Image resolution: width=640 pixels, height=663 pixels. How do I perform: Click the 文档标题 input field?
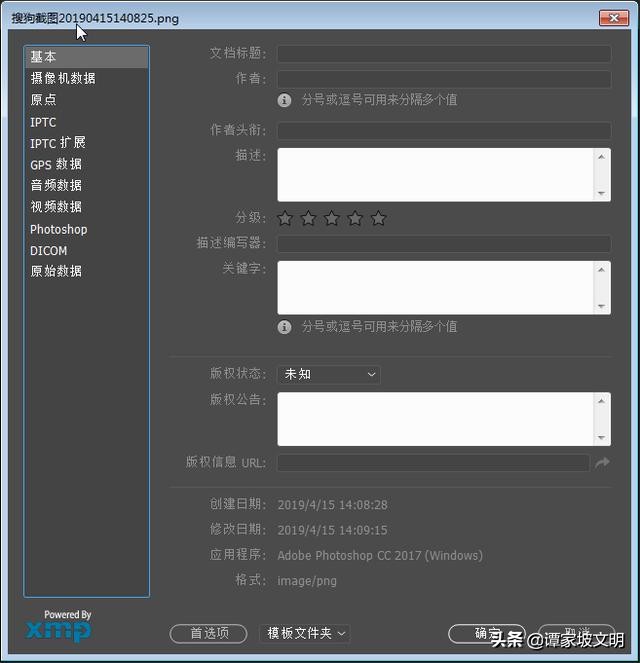click(444, 54)
